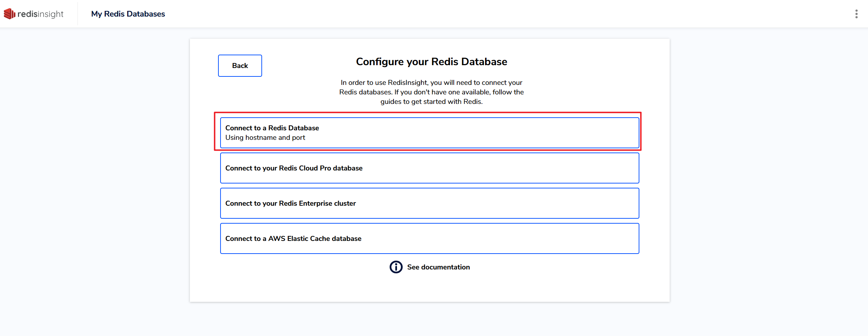Select Connect to a Redis Database option
Screen dimensions: 868x336
click(x=429, y=133)
